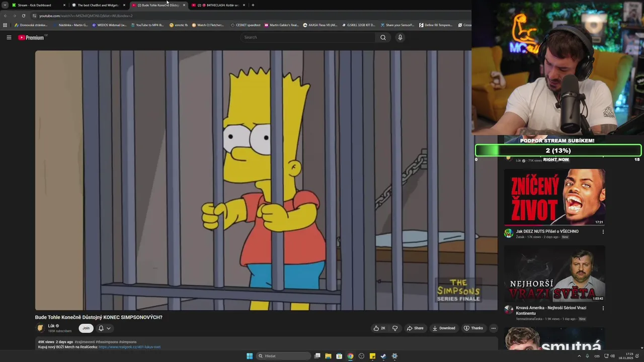Open File Explorer from taskbar
Image resolution: width=644 pixels, height=362 pixels.
(x=328, y=356)
